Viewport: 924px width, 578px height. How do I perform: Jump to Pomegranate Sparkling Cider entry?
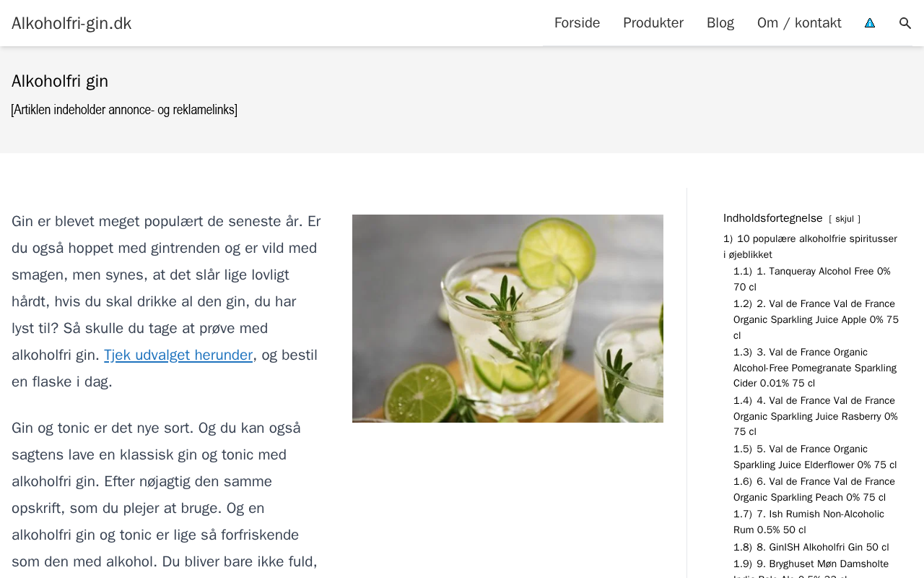[x=815, y=368]
